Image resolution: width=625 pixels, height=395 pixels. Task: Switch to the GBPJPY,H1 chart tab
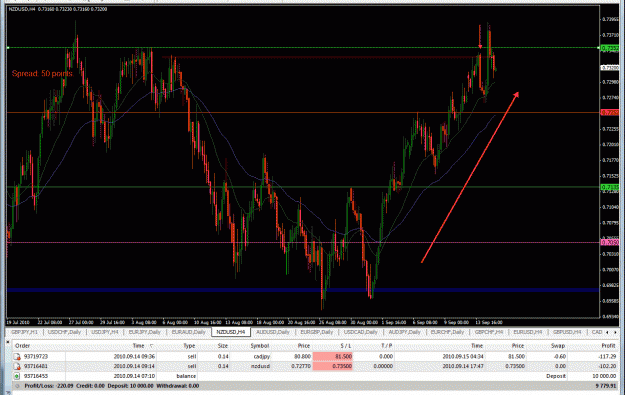[x=24, y=332]
